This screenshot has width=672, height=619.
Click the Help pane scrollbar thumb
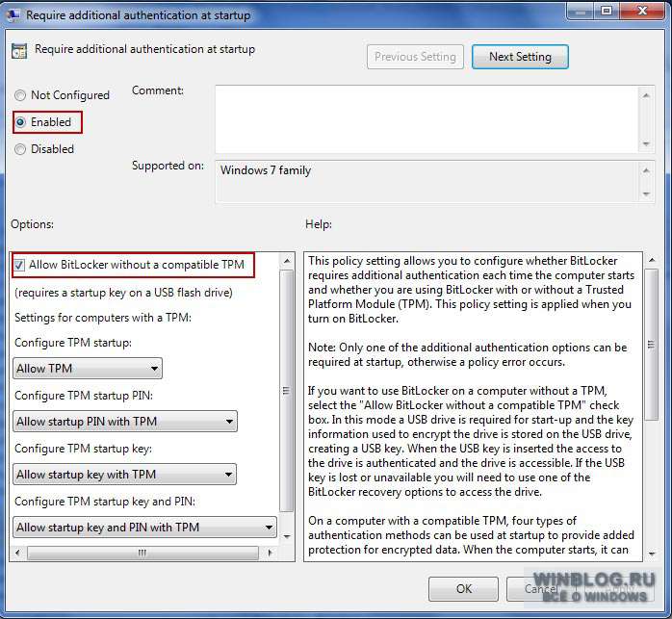click(x=652, y=345)
